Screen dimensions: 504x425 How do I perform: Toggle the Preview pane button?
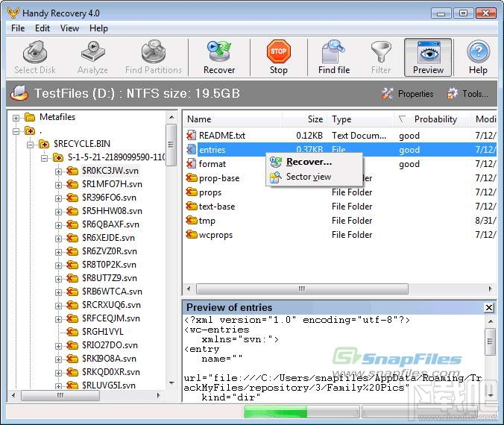click(428, 57)
